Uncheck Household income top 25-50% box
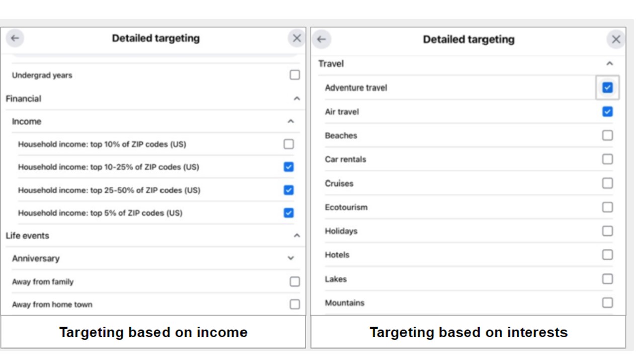The height and width of the screenshot is (362, 644). coord(289,190)
